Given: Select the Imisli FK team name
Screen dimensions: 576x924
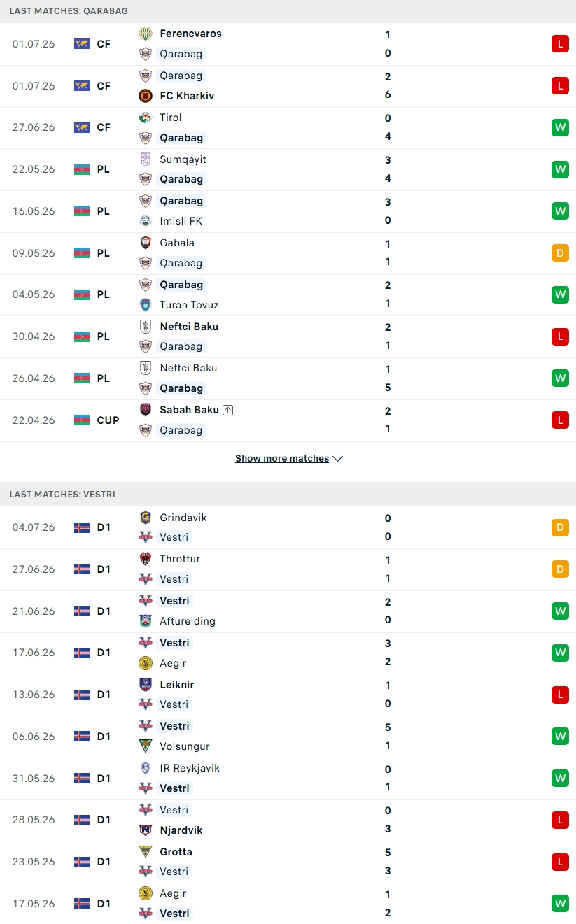Looking at the screenshot, I should 181,221.
